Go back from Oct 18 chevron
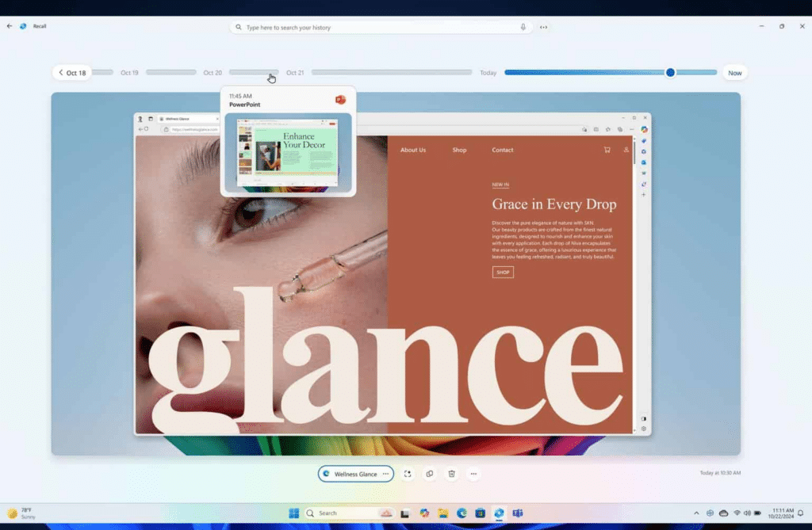 pyautogui.click(x=61, y=73)
